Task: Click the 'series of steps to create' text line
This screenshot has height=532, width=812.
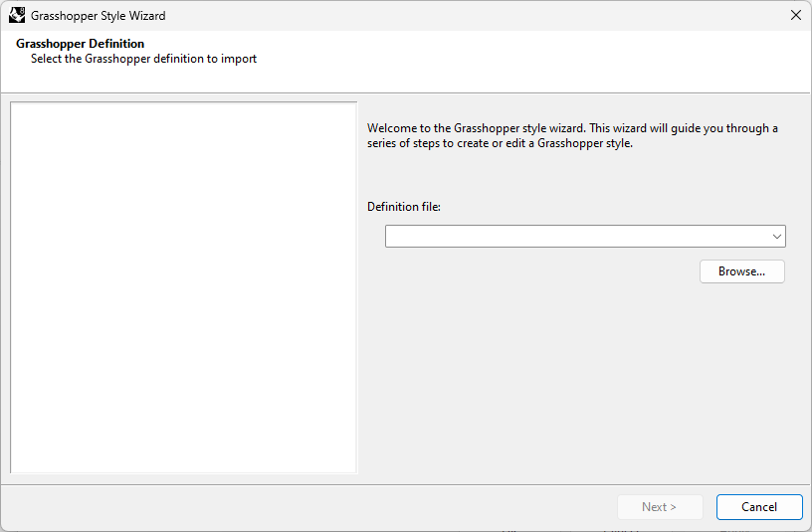Action: pos(500,143)
